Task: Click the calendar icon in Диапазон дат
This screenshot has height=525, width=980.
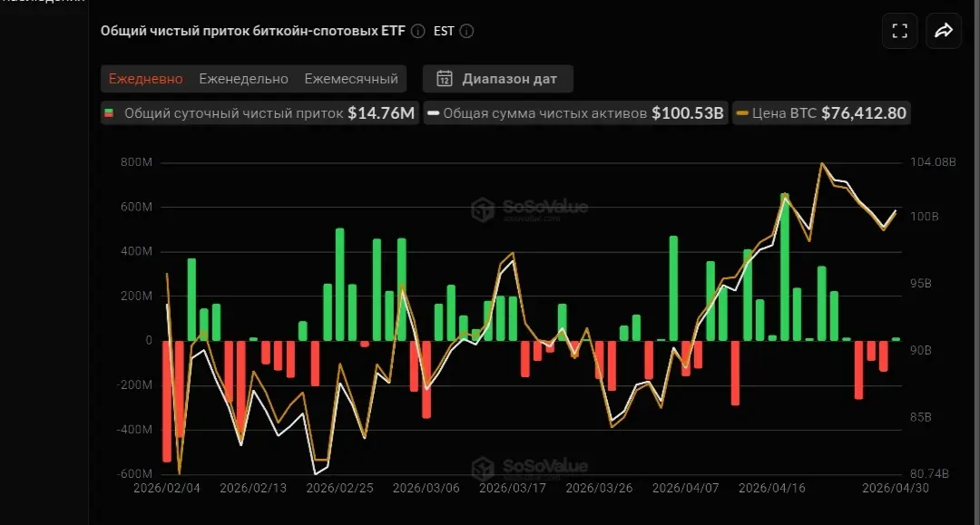Action: click(445, 79)
